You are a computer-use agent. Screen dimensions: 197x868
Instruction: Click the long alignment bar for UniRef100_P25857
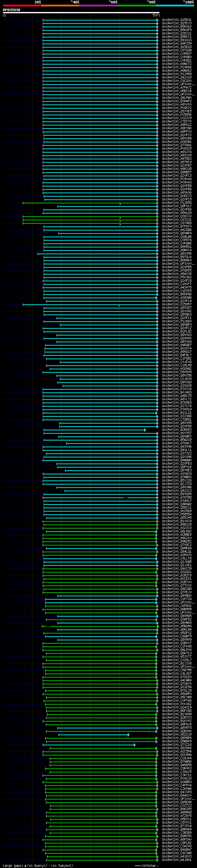click(90, 304)
